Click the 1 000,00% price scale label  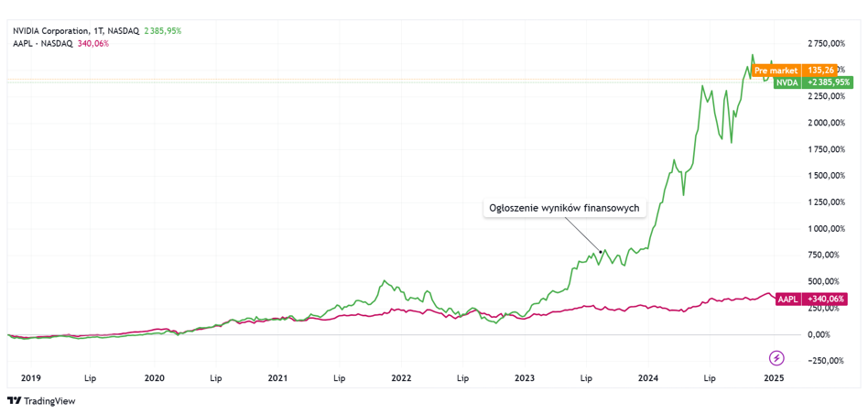[x=826, y=229]
